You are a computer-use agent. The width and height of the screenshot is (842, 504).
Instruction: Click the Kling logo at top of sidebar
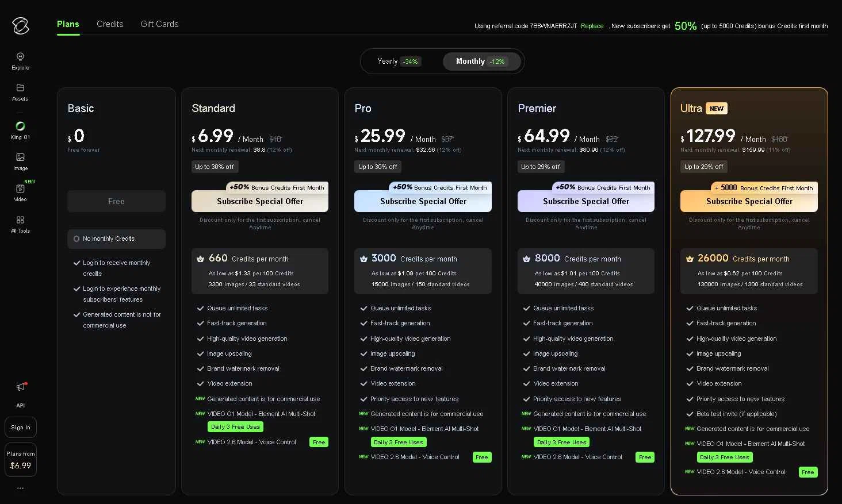click(21, 26)
